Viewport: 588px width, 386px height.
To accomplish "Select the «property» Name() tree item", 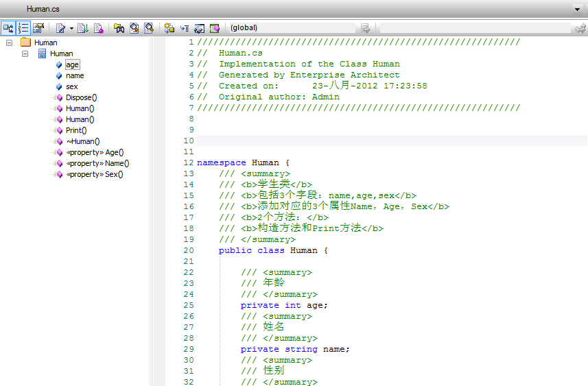I will pos(97,163).
